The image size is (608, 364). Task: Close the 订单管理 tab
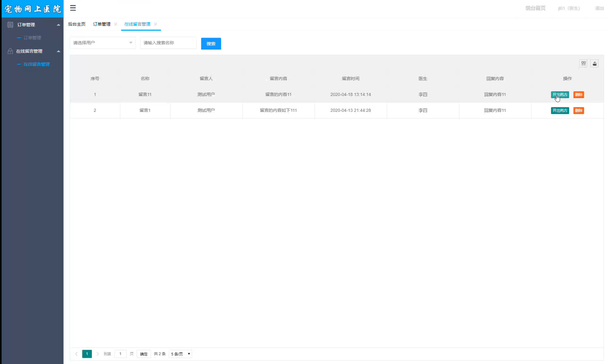coord(116,24)
